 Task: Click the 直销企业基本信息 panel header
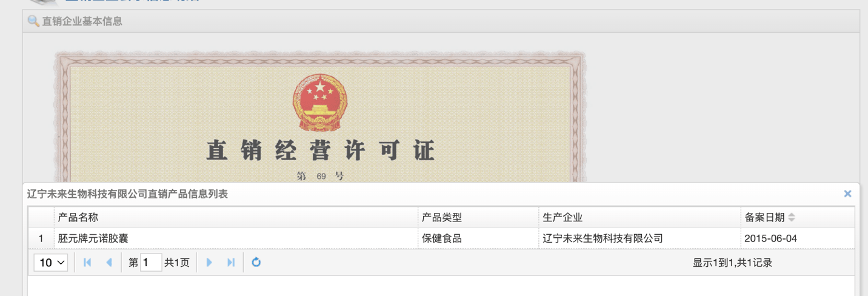tap(441, 21)
